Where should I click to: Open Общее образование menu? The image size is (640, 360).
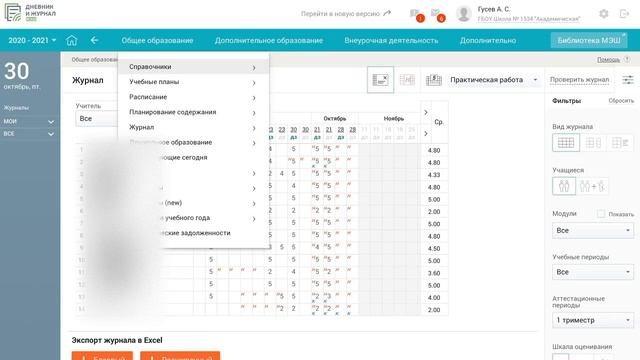pos(157,40)
